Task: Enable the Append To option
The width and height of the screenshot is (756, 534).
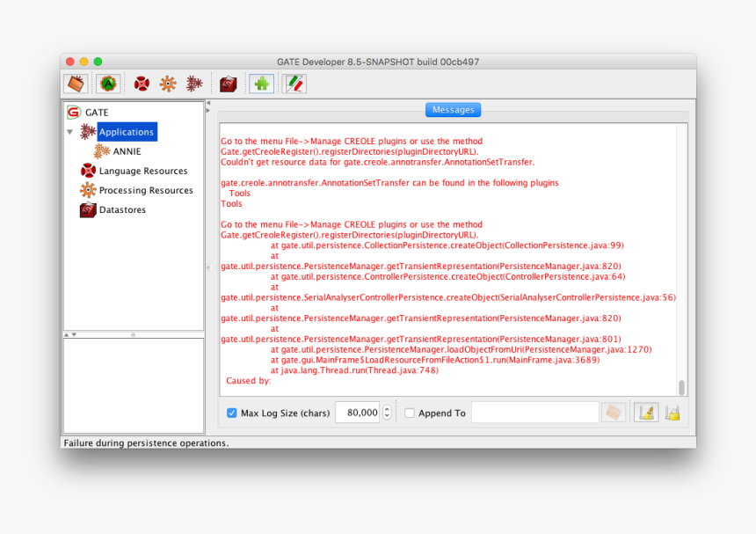Action: coord(410,413)
